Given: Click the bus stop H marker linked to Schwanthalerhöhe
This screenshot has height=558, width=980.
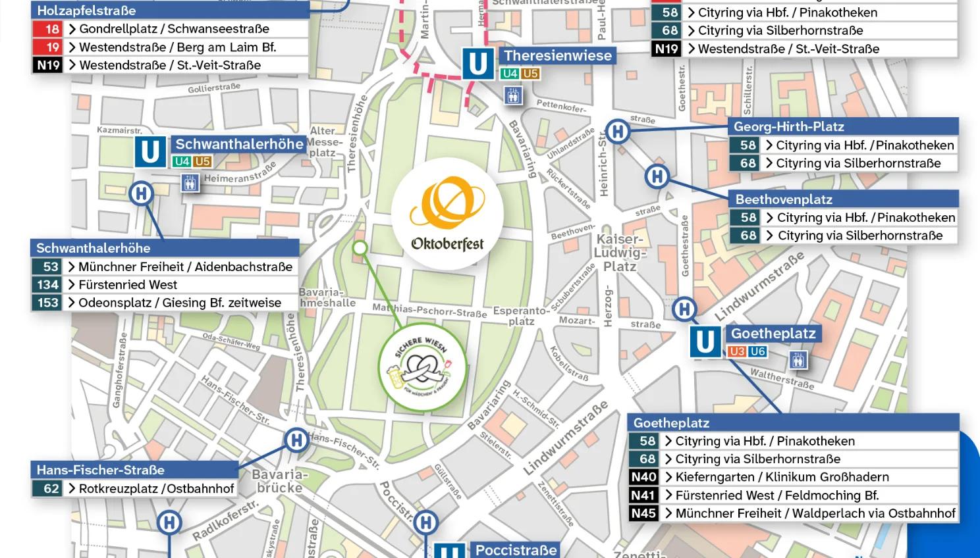Looking at the screenshot, I should click(x=141, y=193).
